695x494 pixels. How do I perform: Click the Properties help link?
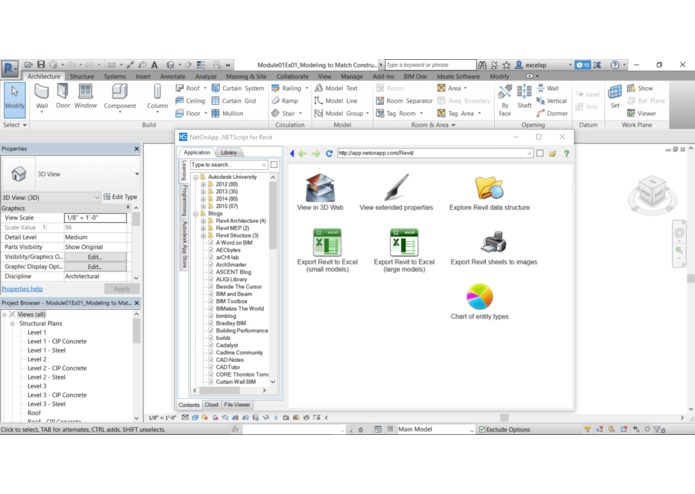[22, 289]
